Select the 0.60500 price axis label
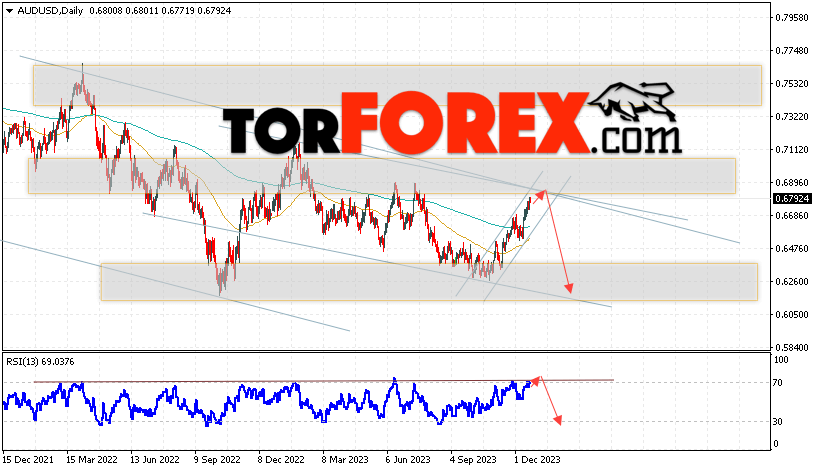816x471 pixels. [792, 315]
